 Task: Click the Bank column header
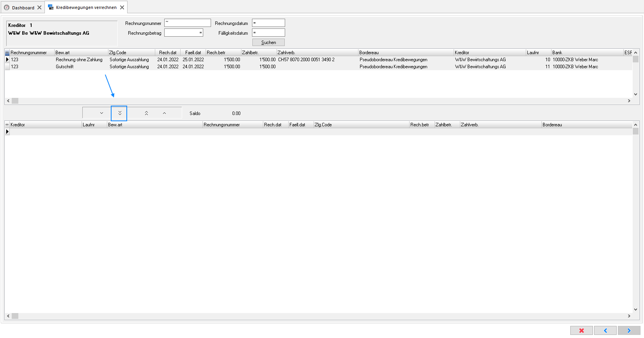587,53
